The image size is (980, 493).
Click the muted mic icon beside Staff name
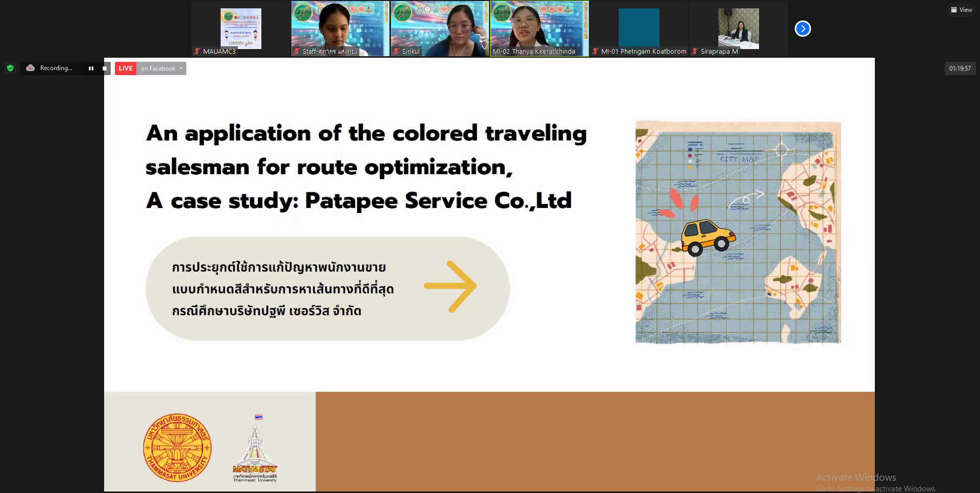[297, 51]
